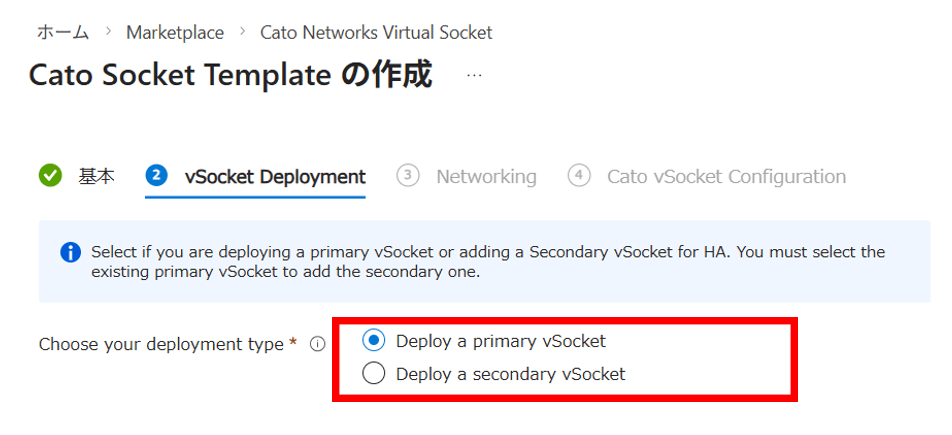Click the chevron after Marketplace in the breadcrumb
Screen dimensions: 952x435
[242, 33]
